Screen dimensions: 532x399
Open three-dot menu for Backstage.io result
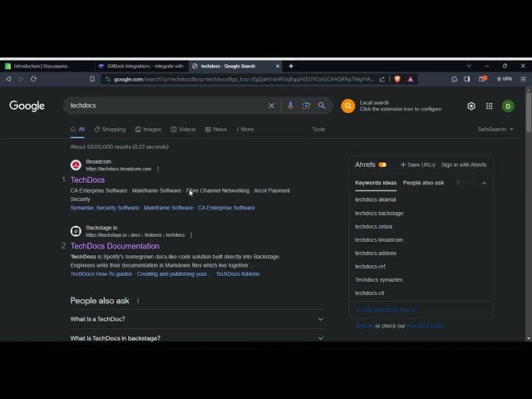pos(191,235)
